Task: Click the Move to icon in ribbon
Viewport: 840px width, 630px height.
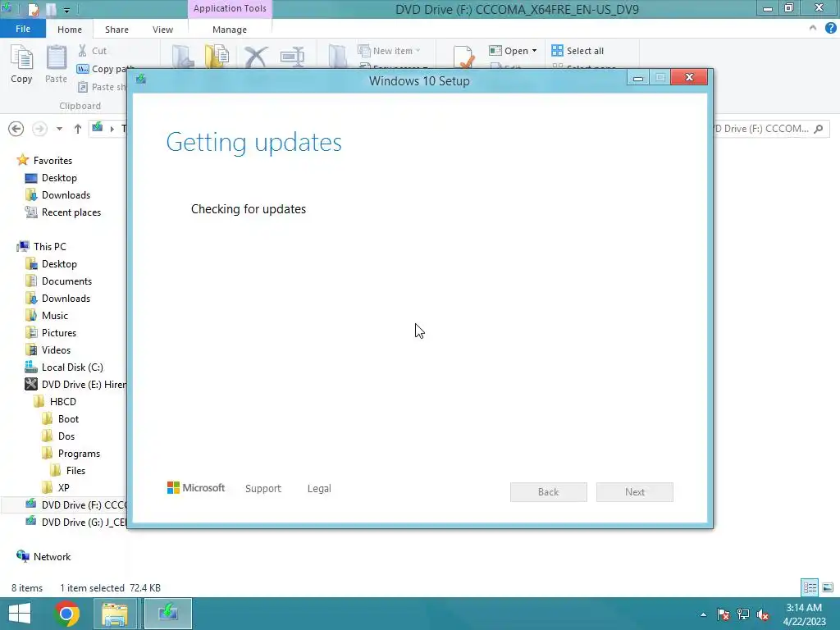Action: click(183, 57)
